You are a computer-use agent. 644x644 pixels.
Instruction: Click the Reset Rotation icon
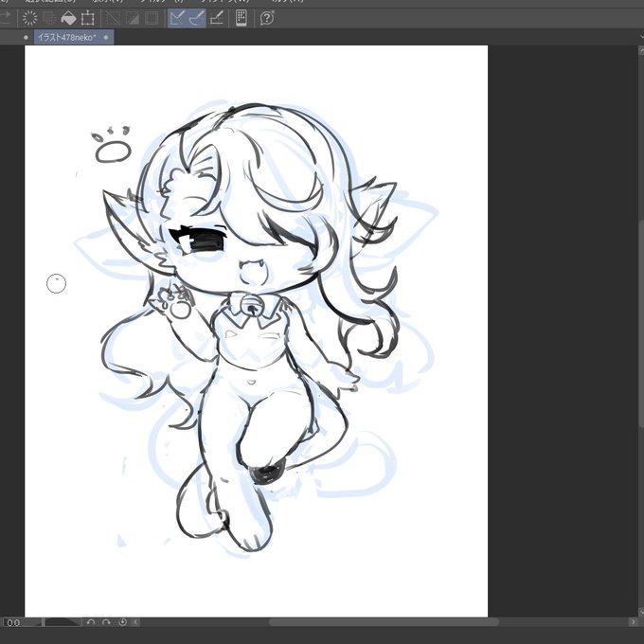(x=122, y=622)
